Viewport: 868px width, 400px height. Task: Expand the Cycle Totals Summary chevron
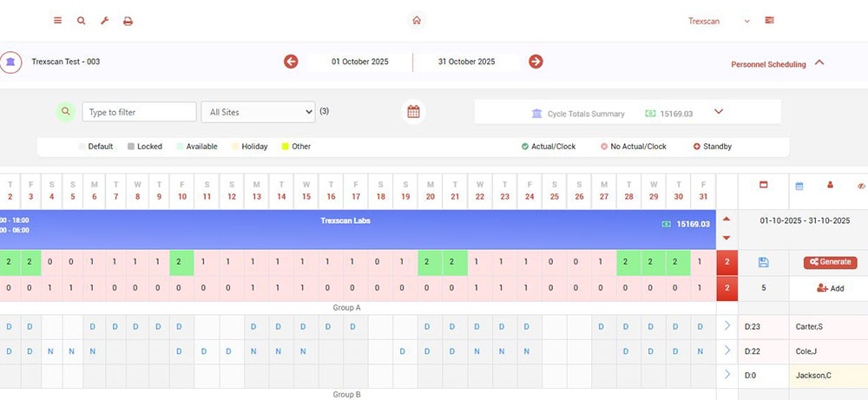[719, 112]
